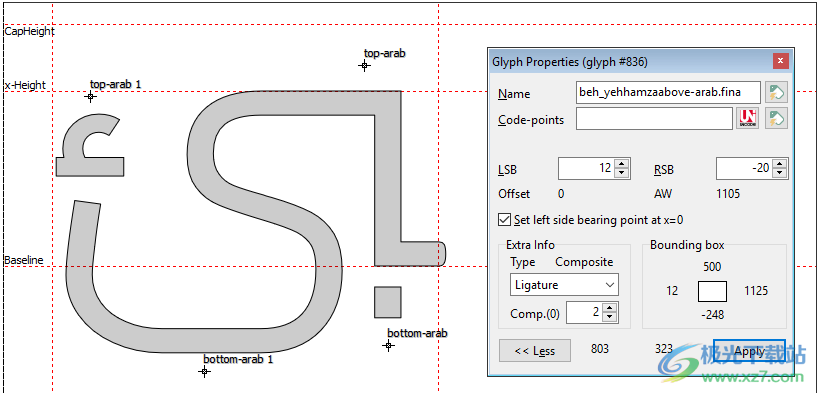
Task: Click the glyph Name input field
Action: click(x=668, y=93)
